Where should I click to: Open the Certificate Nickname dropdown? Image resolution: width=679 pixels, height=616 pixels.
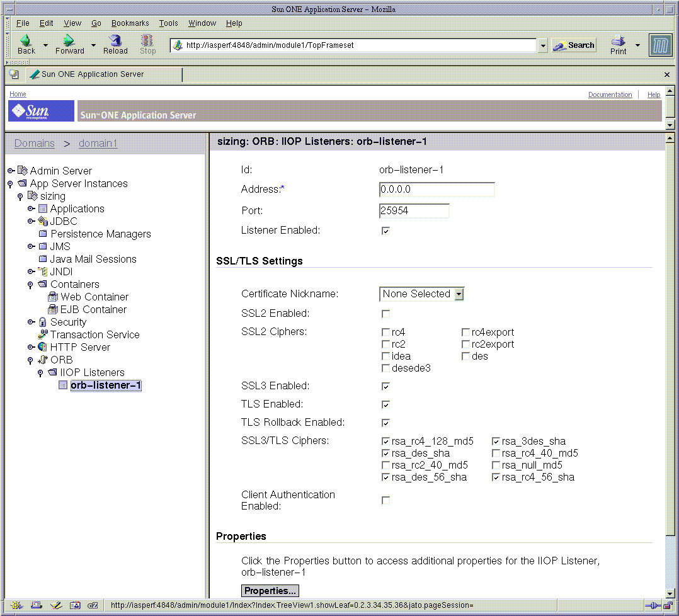click(421, 294)
